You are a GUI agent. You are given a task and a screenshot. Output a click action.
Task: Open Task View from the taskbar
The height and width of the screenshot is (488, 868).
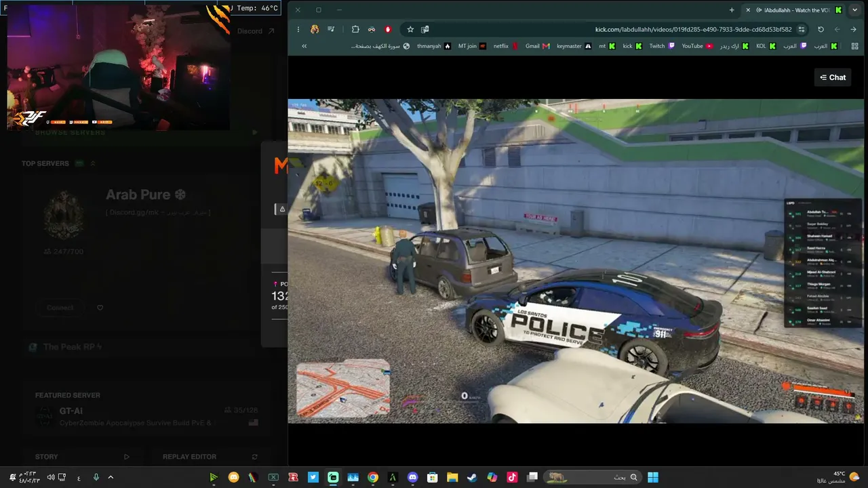(532, 477)
